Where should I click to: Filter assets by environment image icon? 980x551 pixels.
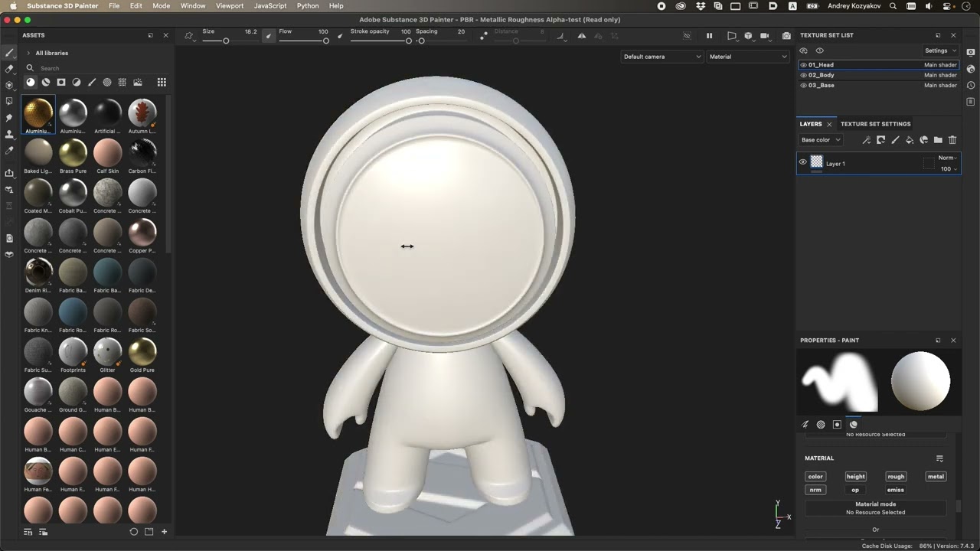pyautogui.click(x=138, y=82)
